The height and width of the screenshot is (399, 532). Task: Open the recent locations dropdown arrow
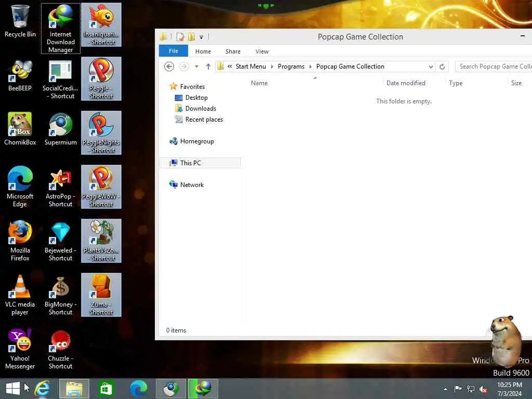(196, 66)
